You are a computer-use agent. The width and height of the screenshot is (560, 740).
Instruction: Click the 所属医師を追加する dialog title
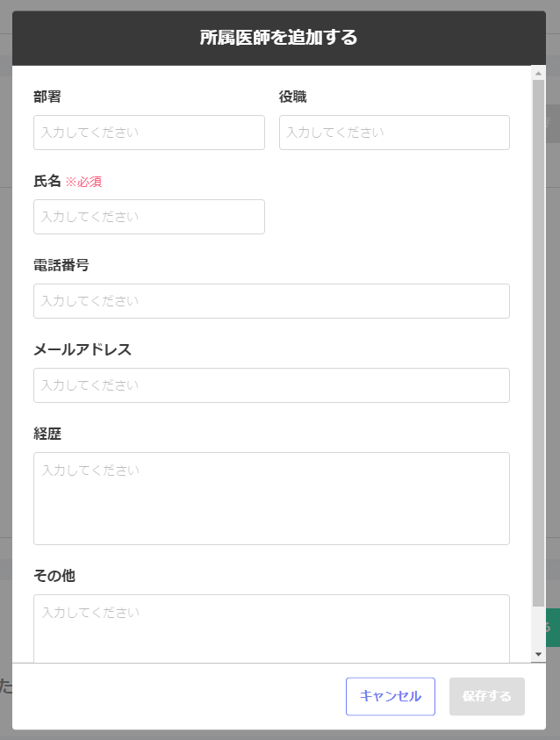click(279, 38)
